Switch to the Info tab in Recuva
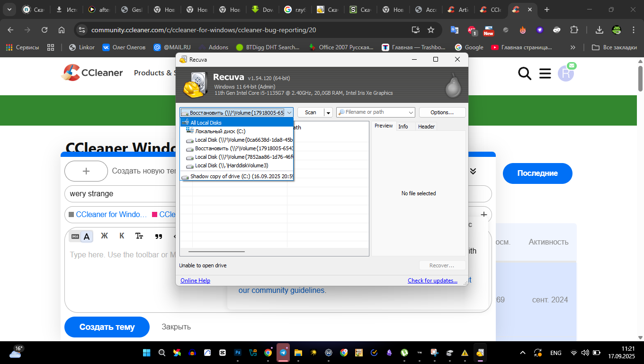This screenshot has height=364, width=644. tap(403, 127)
